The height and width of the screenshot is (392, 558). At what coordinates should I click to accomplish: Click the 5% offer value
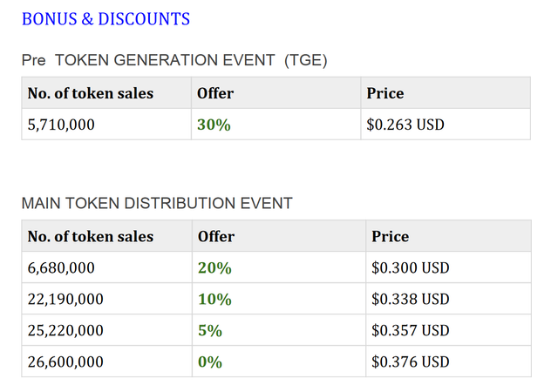(210, 330)
